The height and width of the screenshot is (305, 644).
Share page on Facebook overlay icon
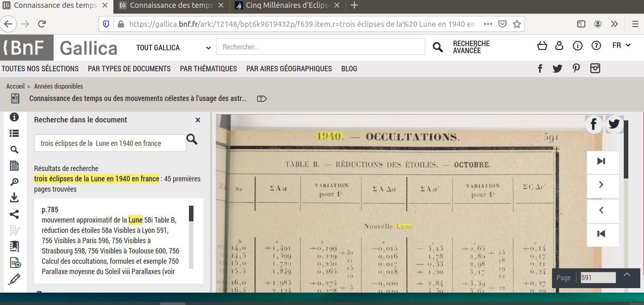coord(594,124)
